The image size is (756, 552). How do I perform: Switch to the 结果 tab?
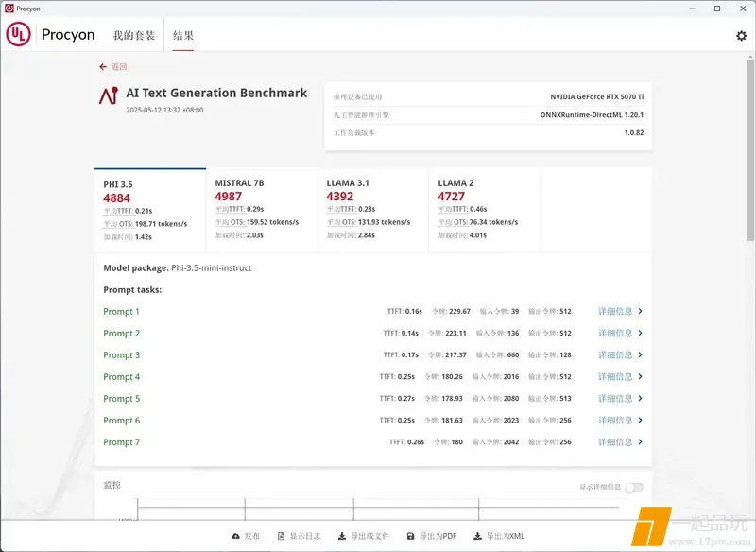click(183, 35)
